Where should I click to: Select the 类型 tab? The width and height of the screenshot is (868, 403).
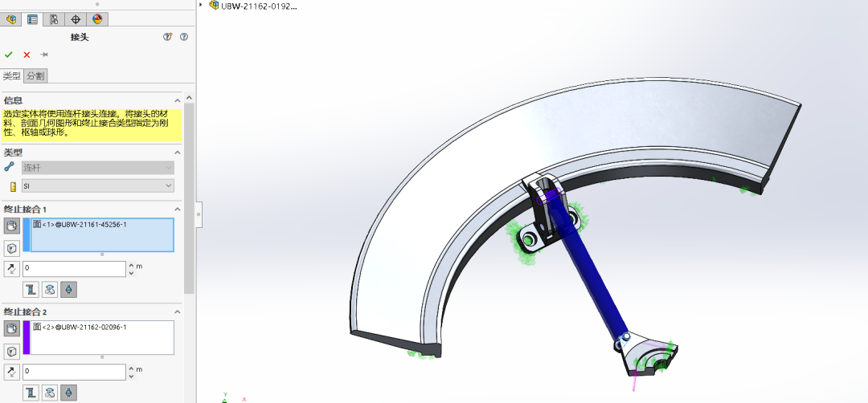12,75
